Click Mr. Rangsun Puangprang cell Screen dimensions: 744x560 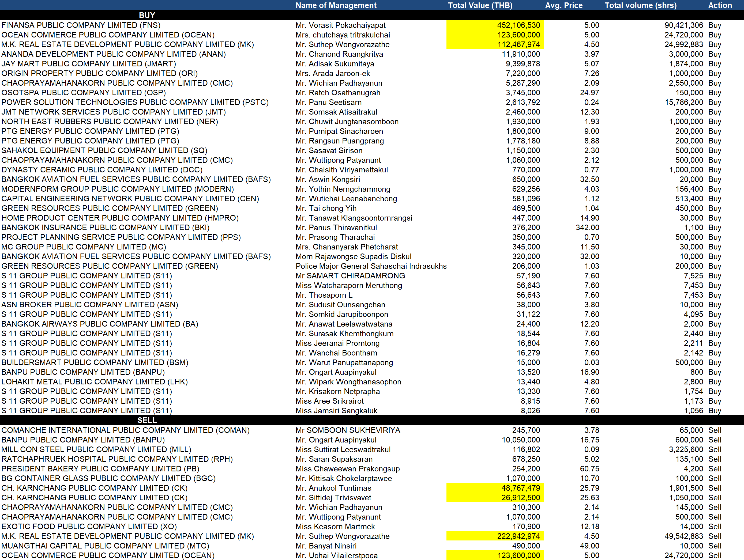tap(339, 141)
